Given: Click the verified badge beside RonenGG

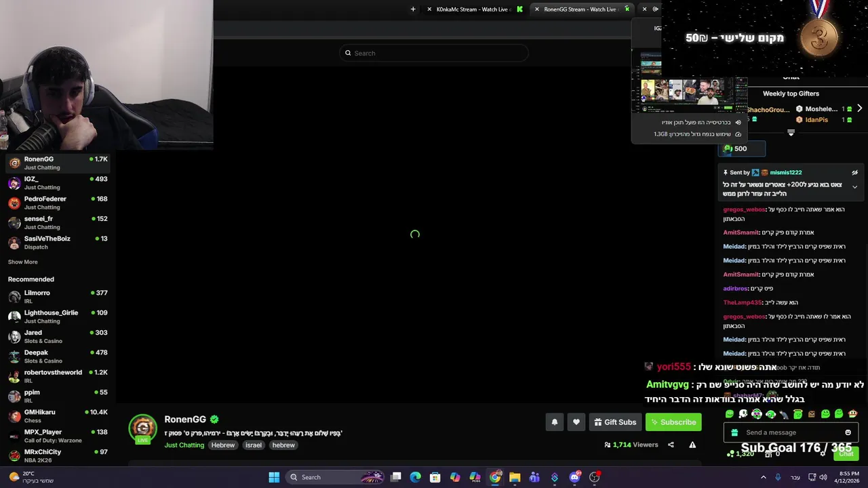Looking at the screenshot, I should tap(214, 420).
